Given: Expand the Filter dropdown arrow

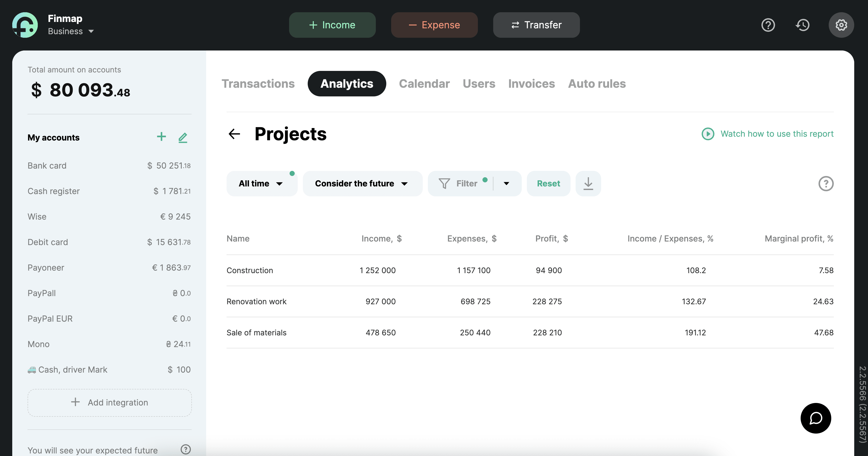Looking at the screenshot, I should (x=506, y=184).
